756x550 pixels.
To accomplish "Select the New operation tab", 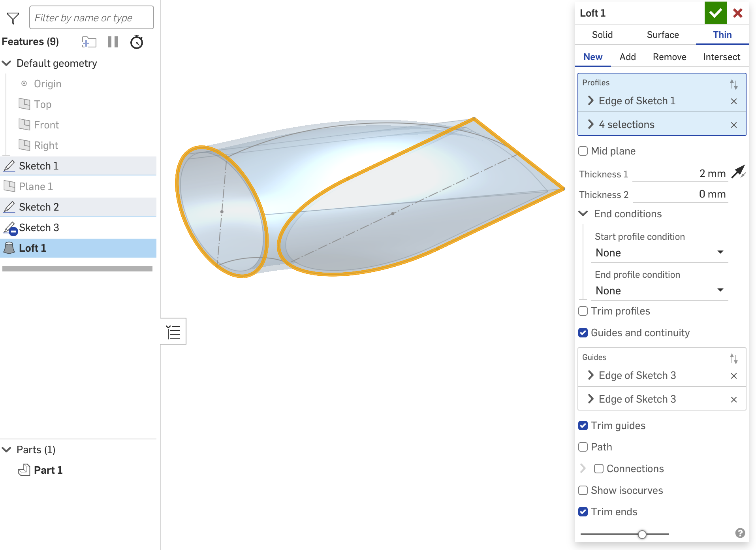I will pos(593,57).
